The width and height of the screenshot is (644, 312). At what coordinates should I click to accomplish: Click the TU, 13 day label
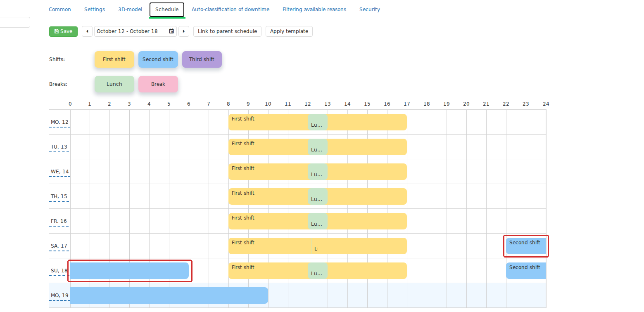[59, 147]
